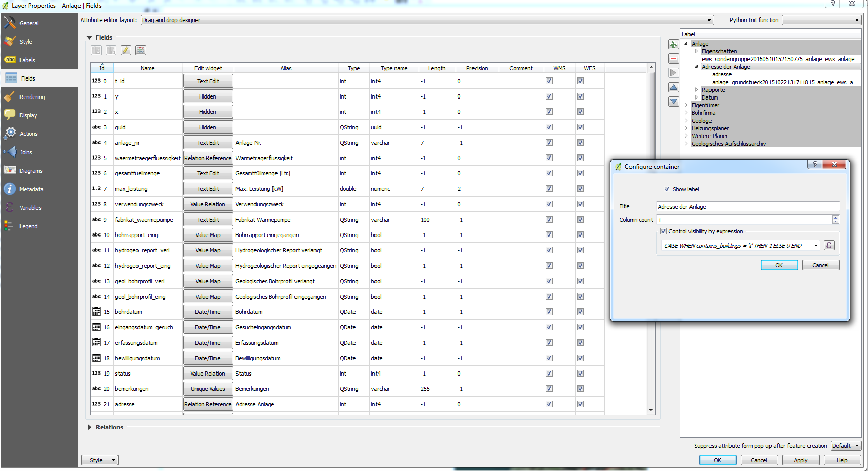The width and height of the screenshot is (868, 471).
Task: Open the Labels abc icon
Action: tap(10, 60)
